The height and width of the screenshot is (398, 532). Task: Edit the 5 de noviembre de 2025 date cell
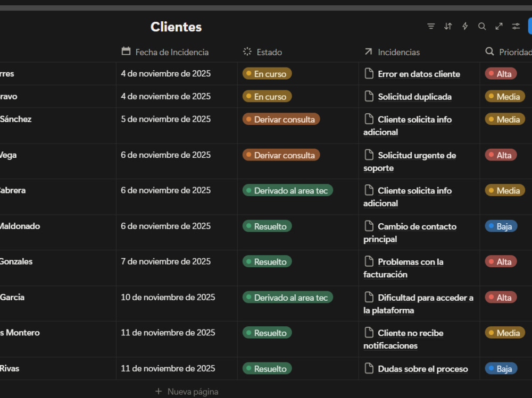(177, 125)
